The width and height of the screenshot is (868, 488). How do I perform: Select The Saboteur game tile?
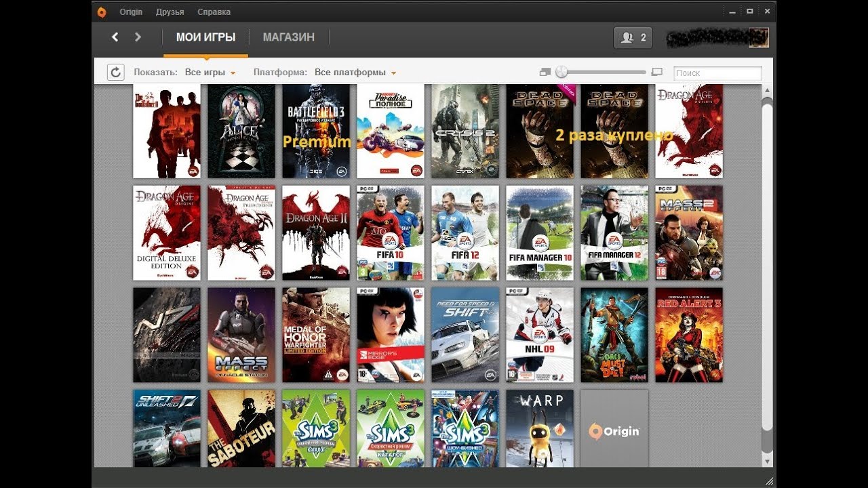coord(241,428)
